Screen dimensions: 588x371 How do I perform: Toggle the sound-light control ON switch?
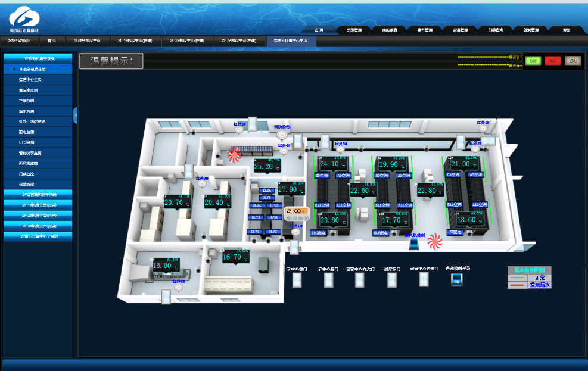click(457, 280)
